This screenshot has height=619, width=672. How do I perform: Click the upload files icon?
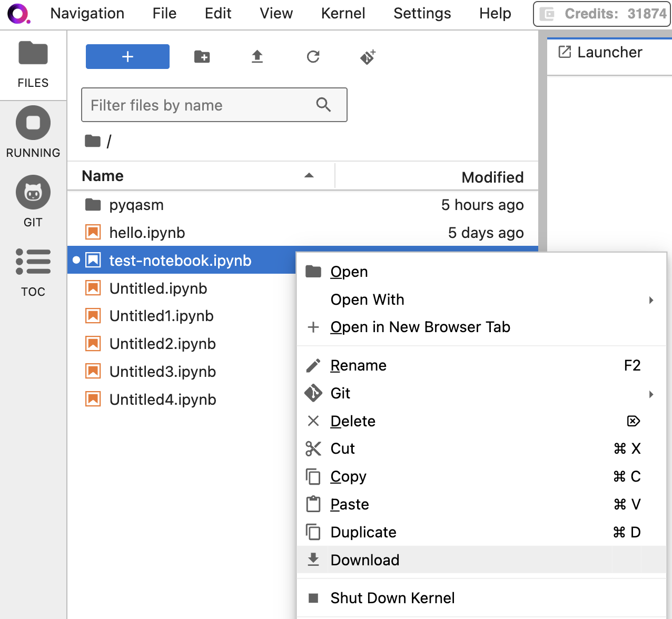click(257, 57)
